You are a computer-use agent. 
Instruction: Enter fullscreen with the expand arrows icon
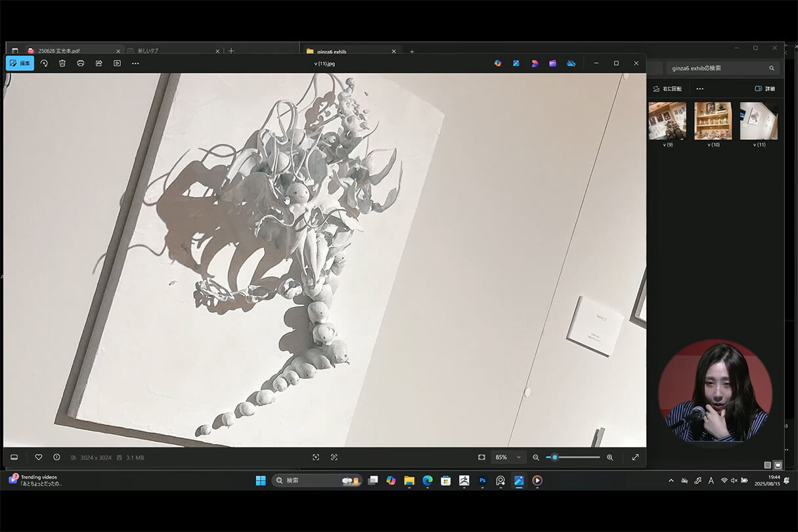tap(635, 457)
